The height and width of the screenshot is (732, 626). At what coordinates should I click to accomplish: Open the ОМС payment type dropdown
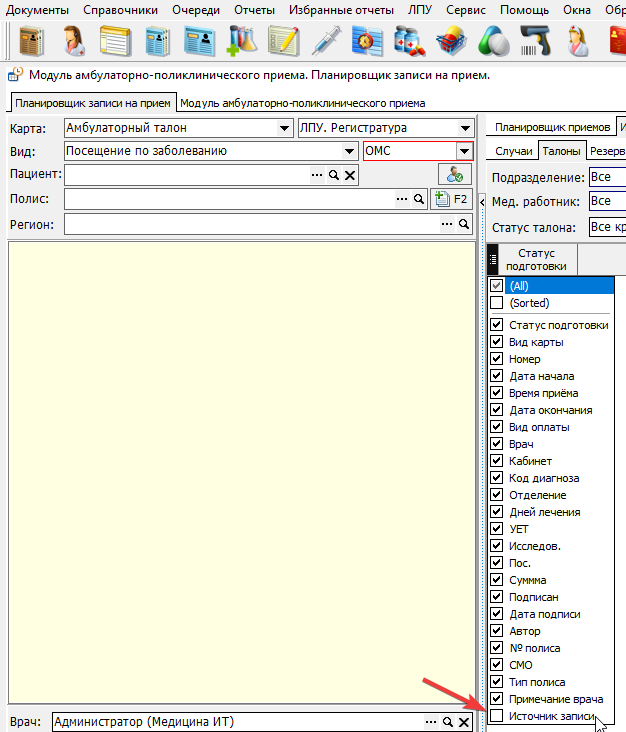pyautogui.click(x=464, y=151)
